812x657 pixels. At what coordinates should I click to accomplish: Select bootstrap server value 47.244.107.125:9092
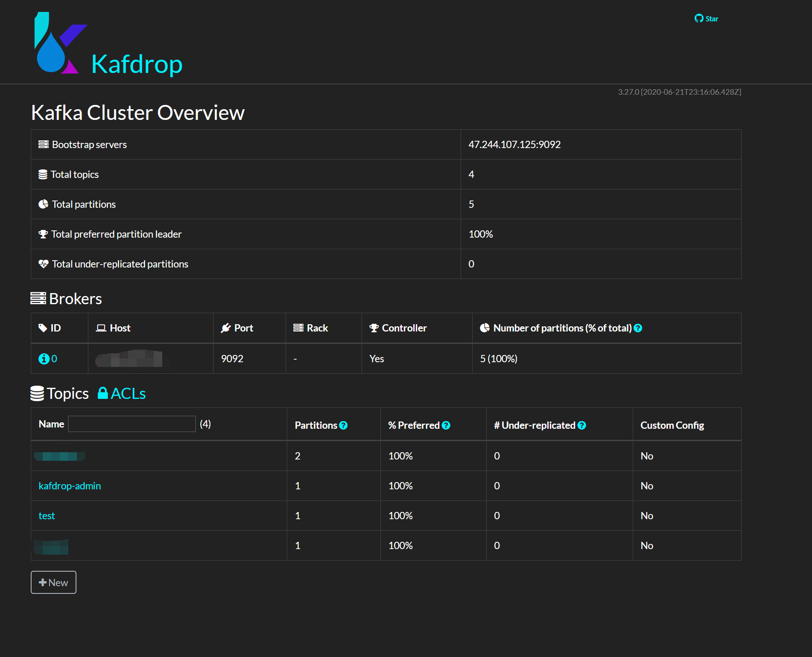click(x=514, y=145)
